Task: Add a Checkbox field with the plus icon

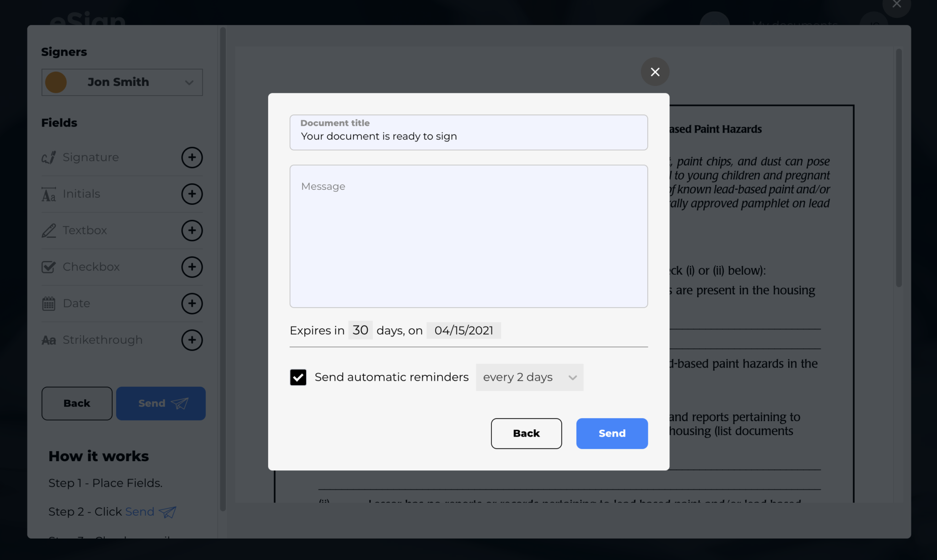Action: (192, 267)
